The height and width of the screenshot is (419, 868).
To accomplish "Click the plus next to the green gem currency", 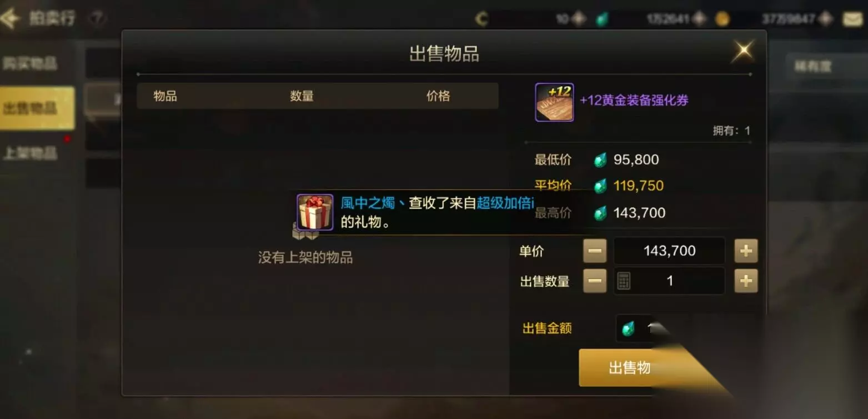I will tap(699, 19).
